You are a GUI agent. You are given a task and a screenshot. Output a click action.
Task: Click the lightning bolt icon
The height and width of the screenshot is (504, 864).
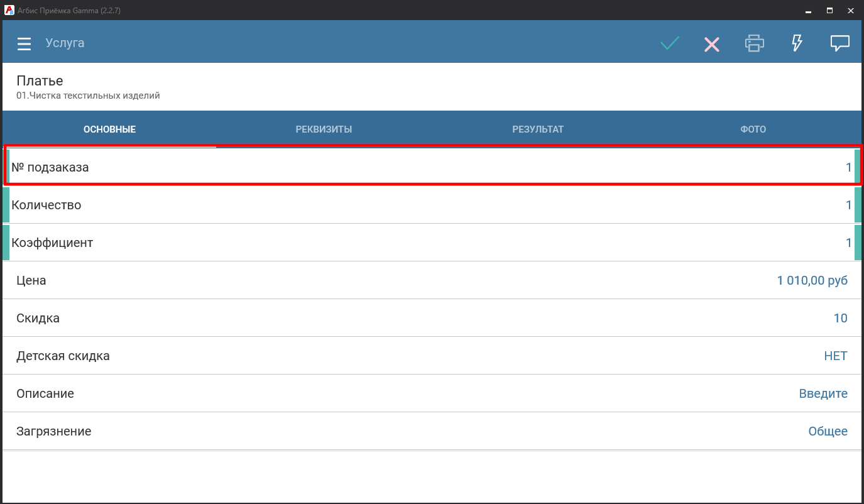point(797,43)
